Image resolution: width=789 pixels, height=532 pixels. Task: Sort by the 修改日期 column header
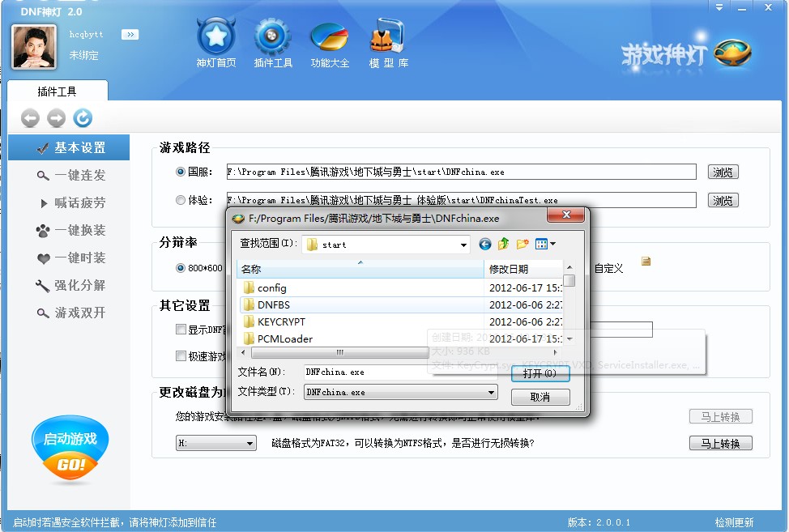point(523,269)
